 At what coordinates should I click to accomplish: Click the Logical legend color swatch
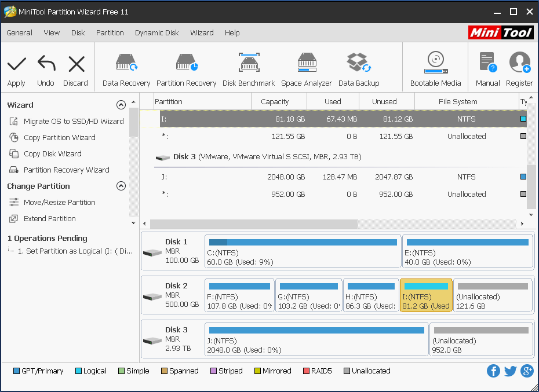78,371
